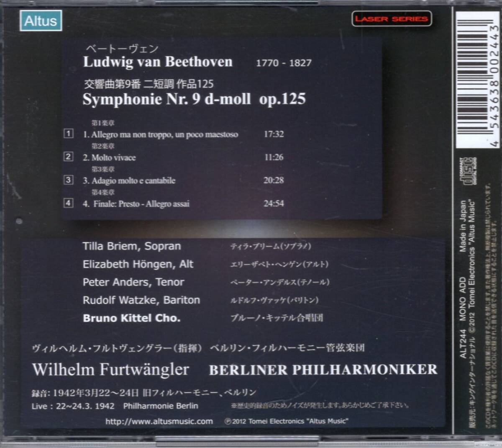Click 'Peter Anders, Tenor'

tap(133, 282)
